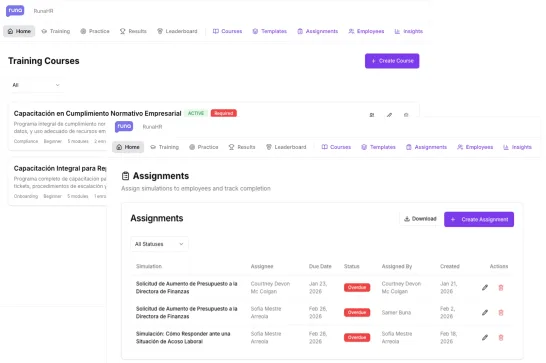Select Assignments tab in Assignments window

coord(427,147)
